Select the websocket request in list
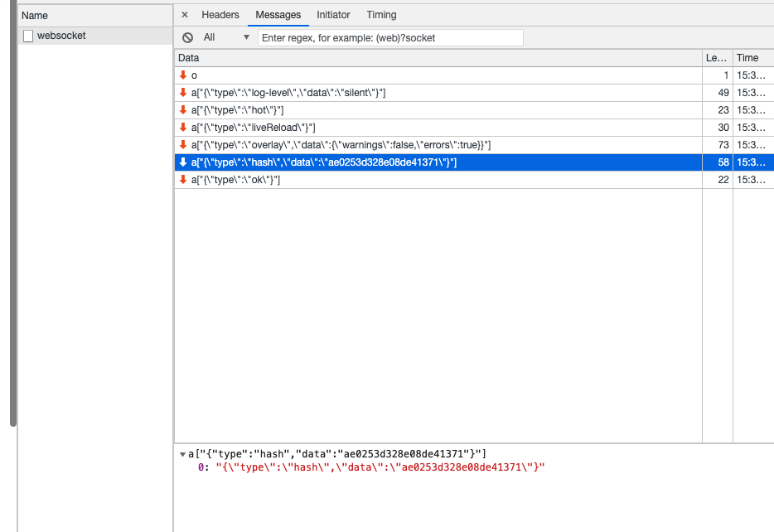 pyautogui.click(x=61, y=36)
